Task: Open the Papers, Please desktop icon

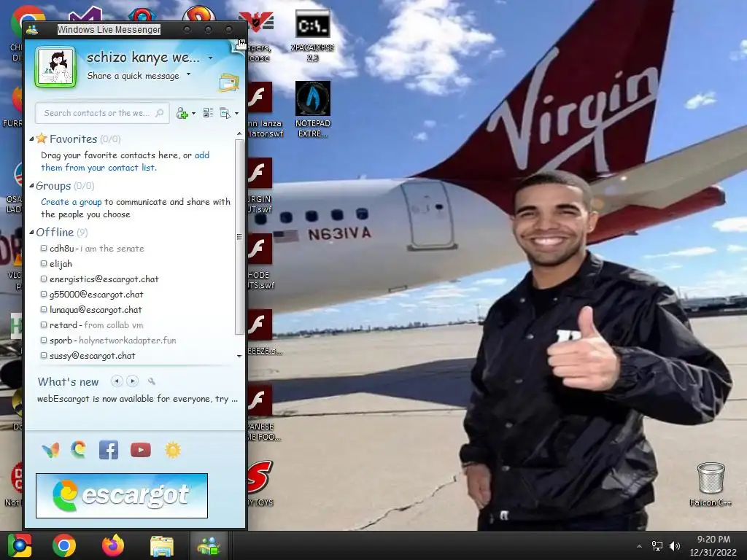Action: click(x=259, y=36)
